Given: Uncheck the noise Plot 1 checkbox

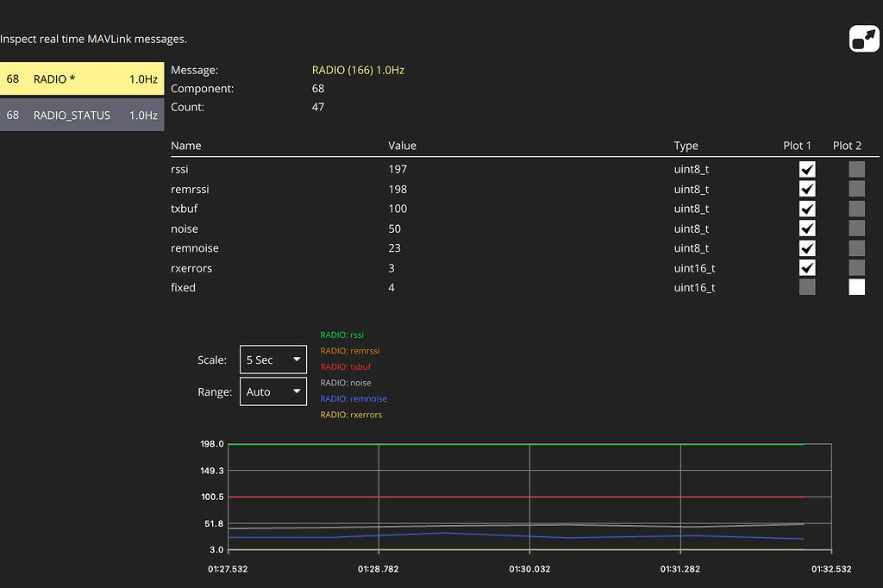Looking at the screenshot, I should (806, 228).
